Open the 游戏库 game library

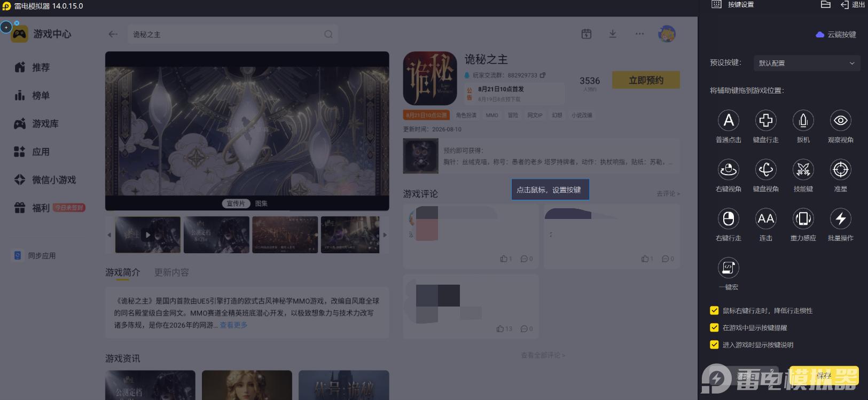36,124
